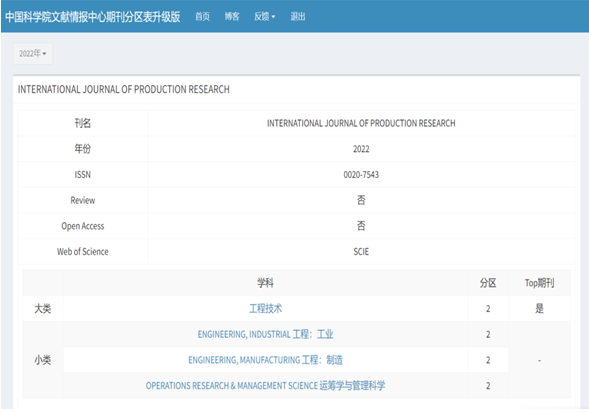The width and height of the screenshot is (589, 412).
Task: Click the Top期刊 column header
Action: 539,283
